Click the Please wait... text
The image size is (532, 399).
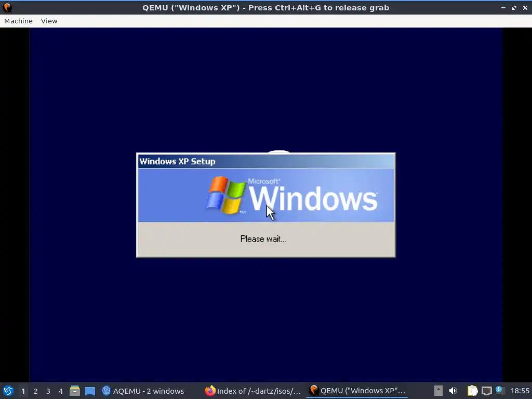point(263,239)
